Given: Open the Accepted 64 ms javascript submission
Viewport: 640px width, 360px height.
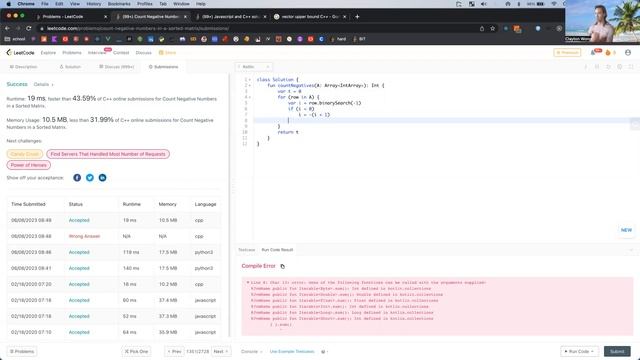Looking at the screenshot, I should (79, 332).
